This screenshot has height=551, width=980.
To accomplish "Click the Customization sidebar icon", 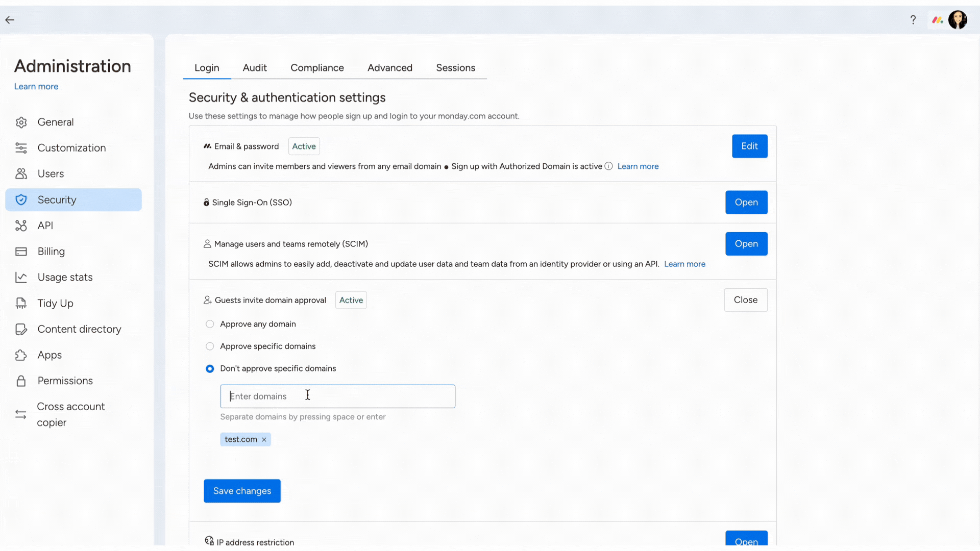I will point(21,147).
